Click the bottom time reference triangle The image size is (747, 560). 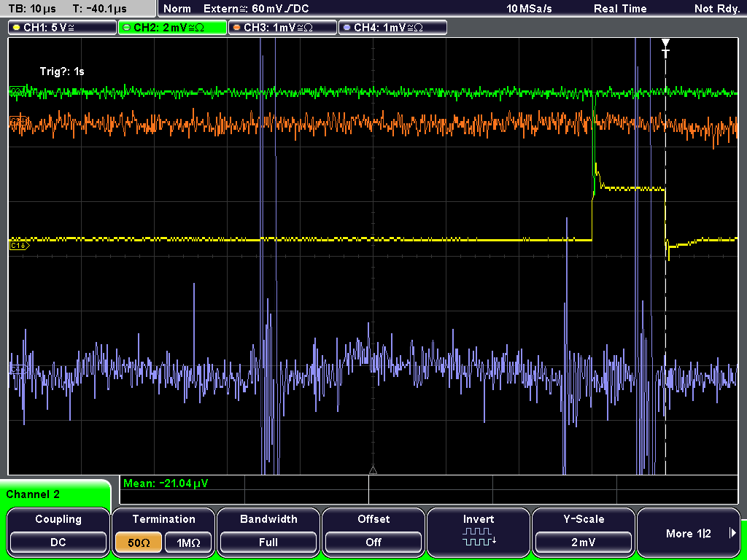[373, 470]
